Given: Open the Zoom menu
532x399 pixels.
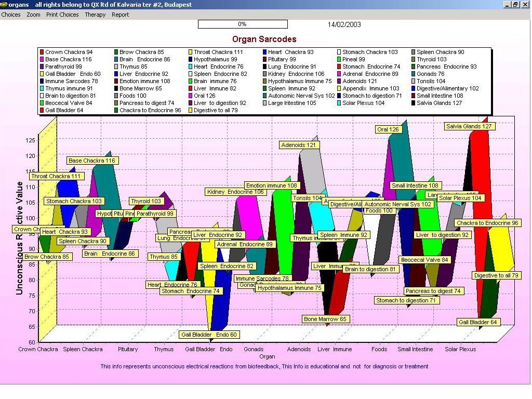Looking at the screenshot, I should point(33,15).
